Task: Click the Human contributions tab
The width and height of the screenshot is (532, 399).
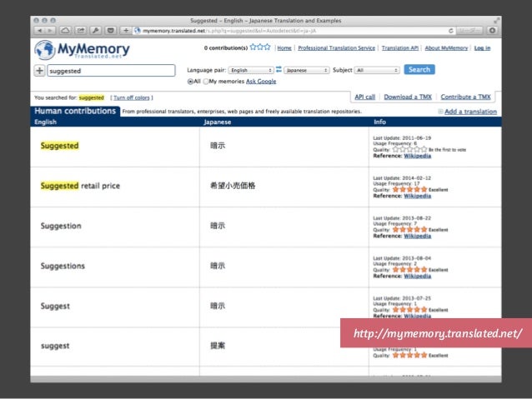Action: tap(75, 111)
